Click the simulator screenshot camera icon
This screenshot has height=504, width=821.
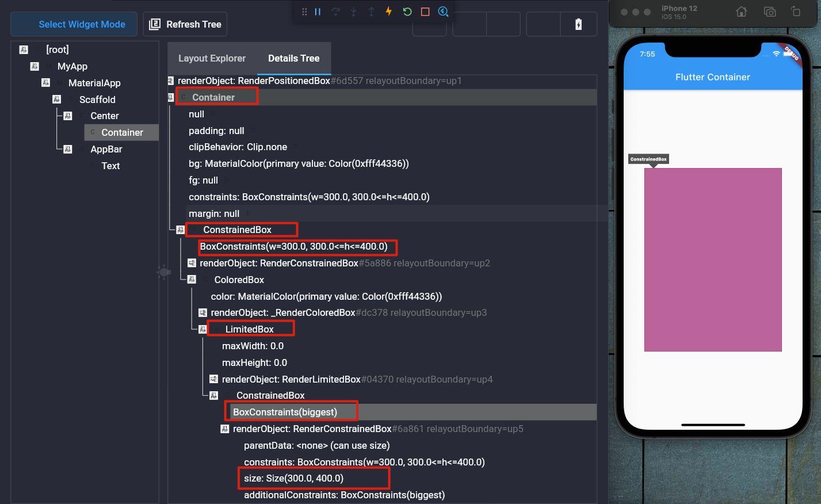770,11
